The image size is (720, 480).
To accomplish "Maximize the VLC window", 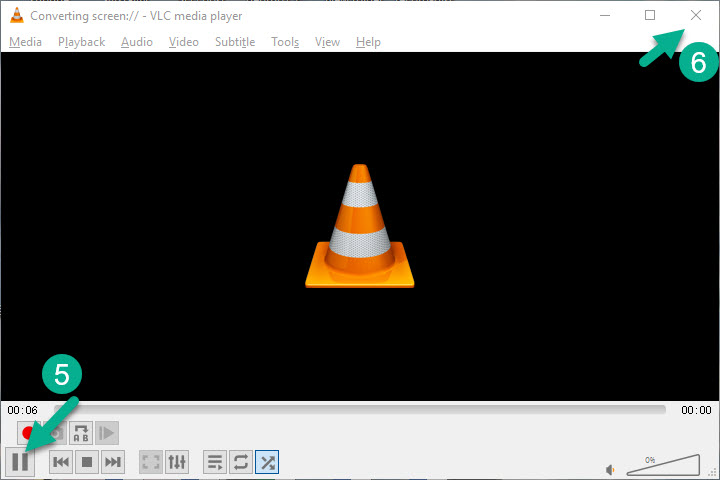I will [x=650, y=15].
